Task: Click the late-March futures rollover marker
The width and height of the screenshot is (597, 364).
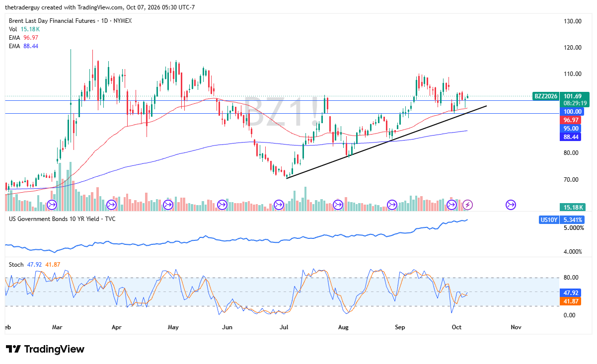Action: point(111,205)
